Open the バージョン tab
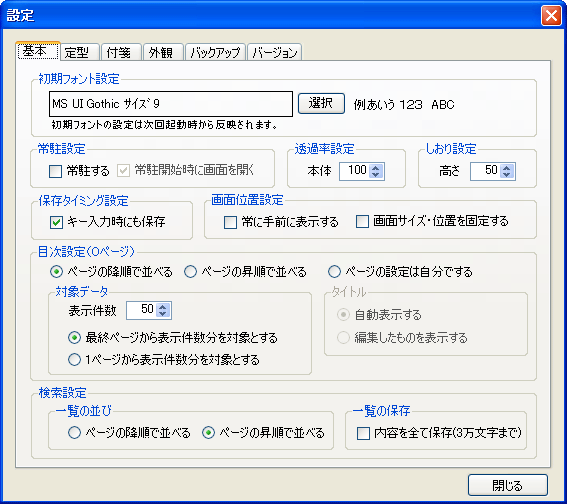 tap(274, 52)
